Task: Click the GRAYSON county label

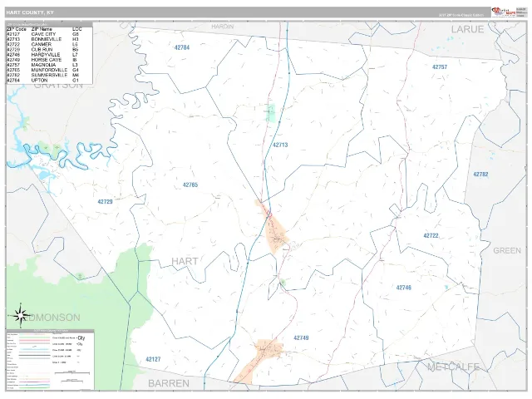Action: click(x=58, y=86)
